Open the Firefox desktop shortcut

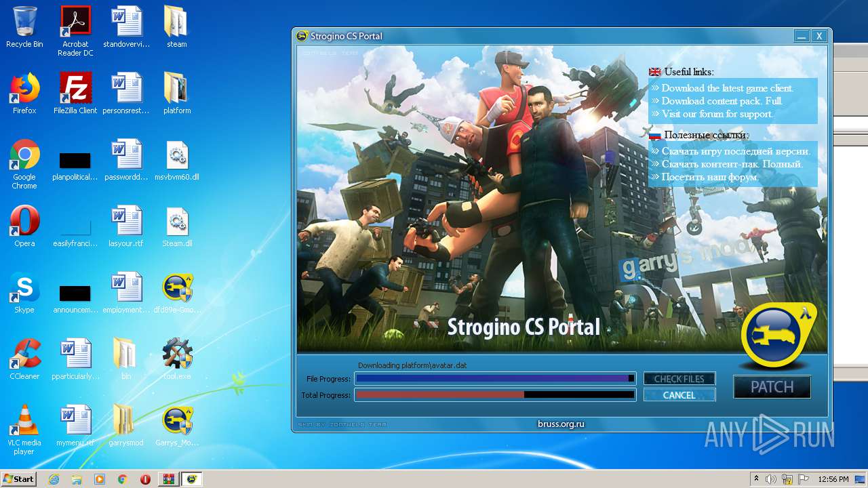tap(24, 94)
